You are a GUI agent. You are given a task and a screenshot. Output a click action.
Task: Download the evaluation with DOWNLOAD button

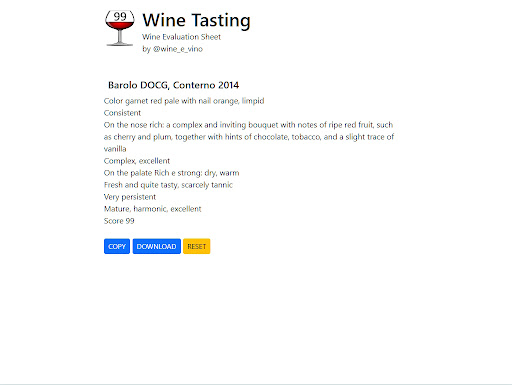coord(157,246)
